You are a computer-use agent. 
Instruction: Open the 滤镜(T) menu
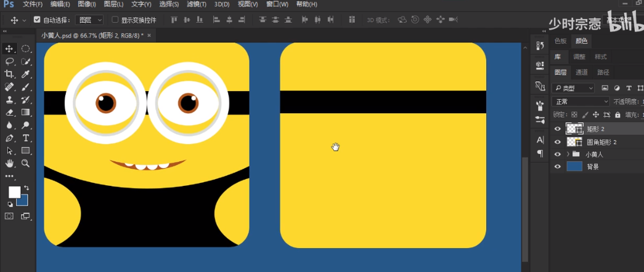click(x=197, y=4)
